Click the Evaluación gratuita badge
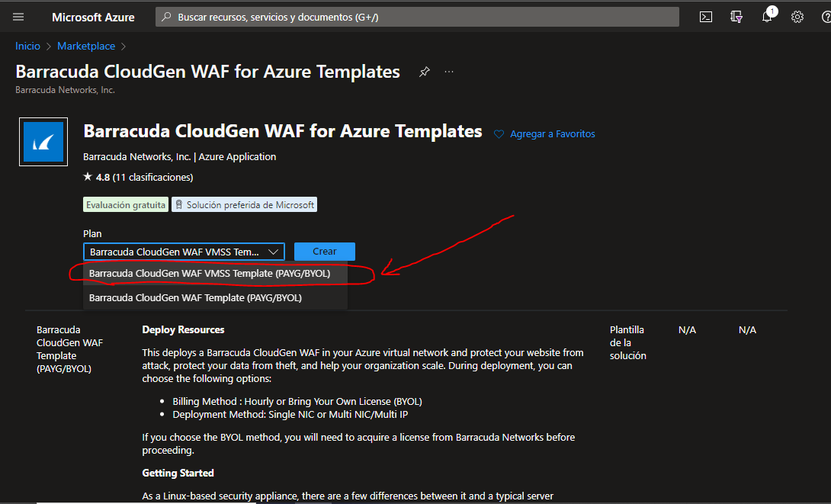 (x=125, y=204)
